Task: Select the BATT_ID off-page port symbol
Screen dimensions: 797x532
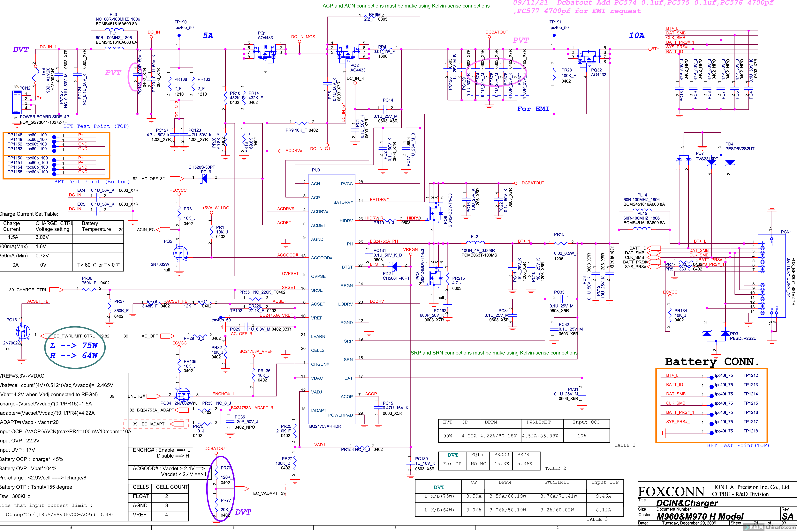Action: [x=654, y=248]
